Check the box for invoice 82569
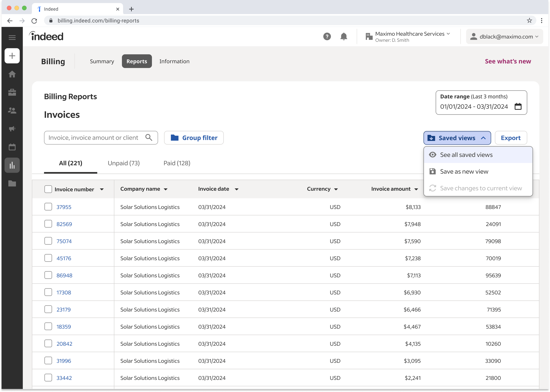 [48, 224]
